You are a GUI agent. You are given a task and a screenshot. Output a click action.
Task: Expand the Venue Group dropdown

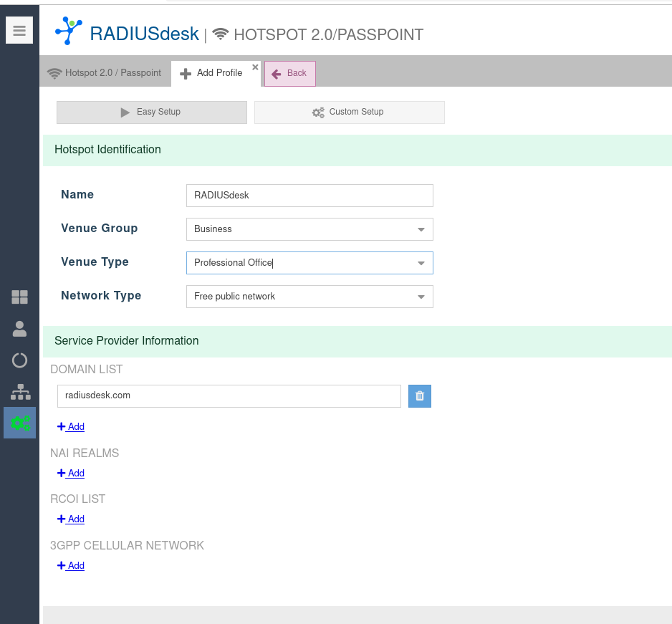coord(421,229)
